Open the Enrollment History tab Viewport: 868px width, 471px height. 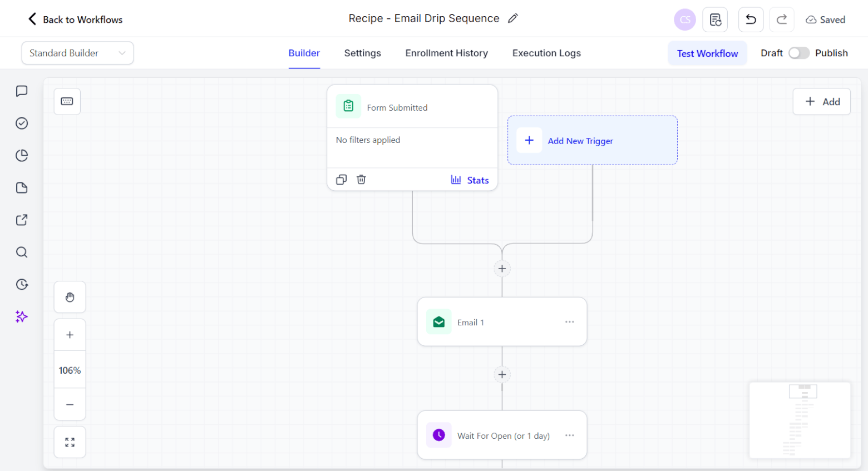point(446,53)
